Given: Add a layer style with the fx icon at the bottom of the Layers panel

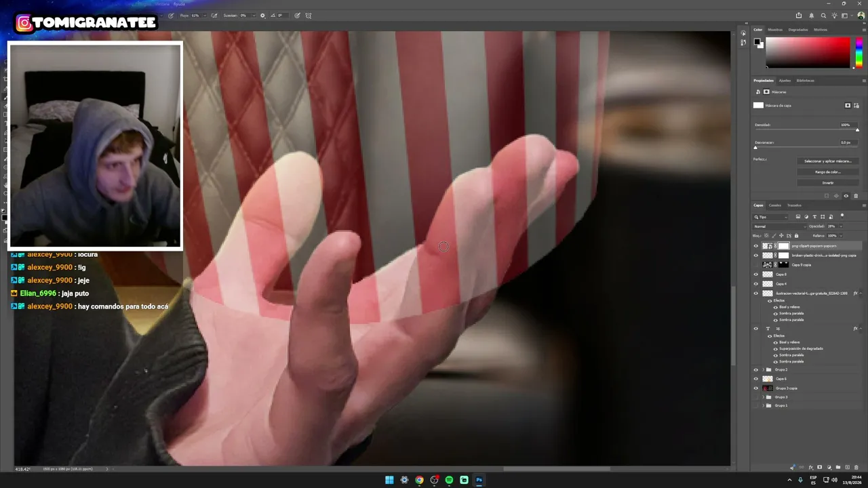Looking at the screenshot, I should coord(810,468).
